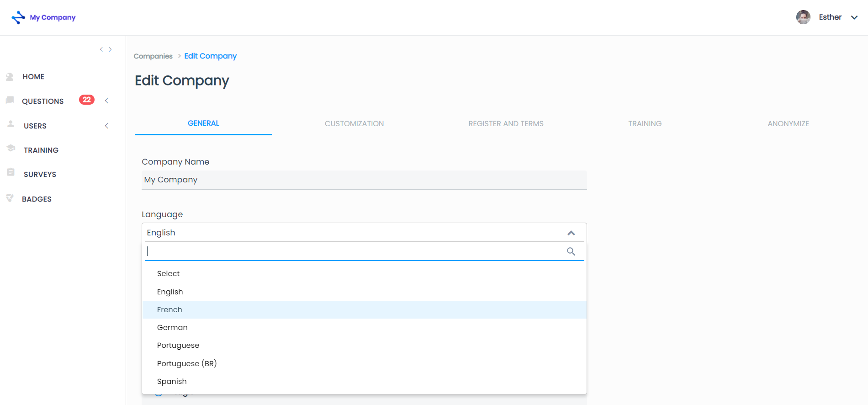The image size is (868, 405).
Task: Switch to the General tab
Action: (x=203, y=123)
